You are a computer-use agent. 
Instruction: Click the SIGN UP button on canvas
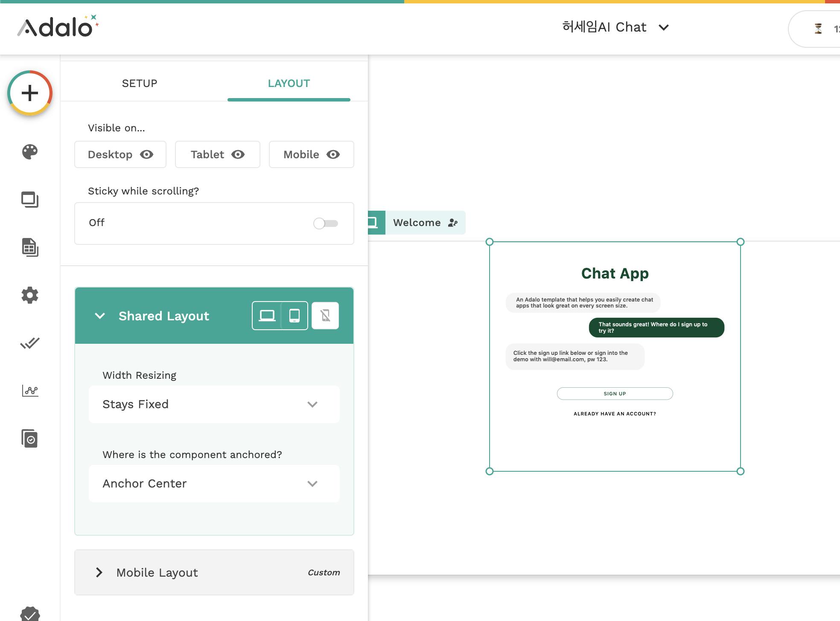[x=615, y=394]
